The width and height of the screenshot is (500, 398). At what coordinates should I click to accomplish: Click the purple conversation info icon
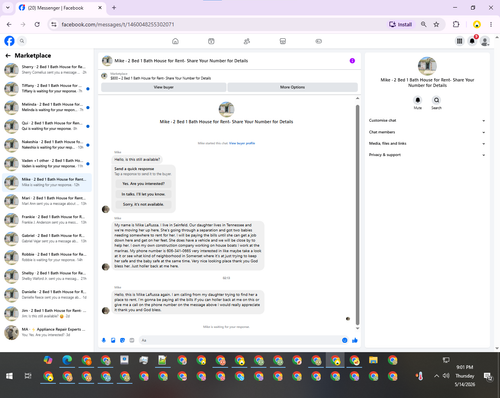click(x=352, y=61)
